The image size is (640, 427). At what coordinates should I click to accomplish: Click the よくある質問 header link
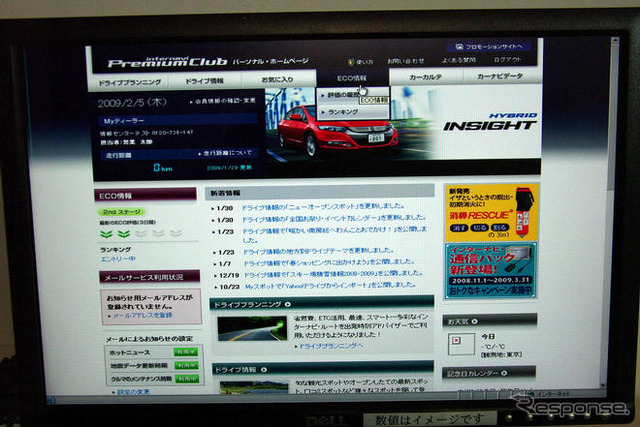459,60
